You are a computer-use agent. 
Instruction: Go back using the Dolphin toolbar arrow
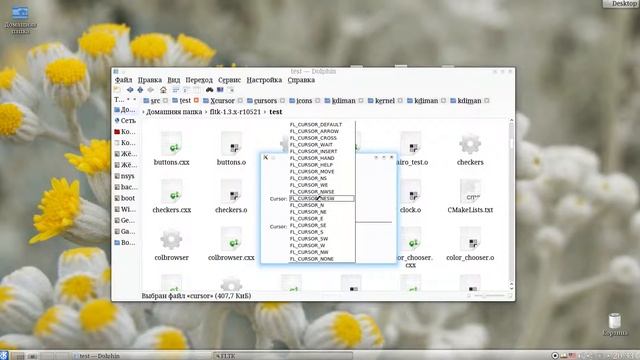tap(130, 90)
